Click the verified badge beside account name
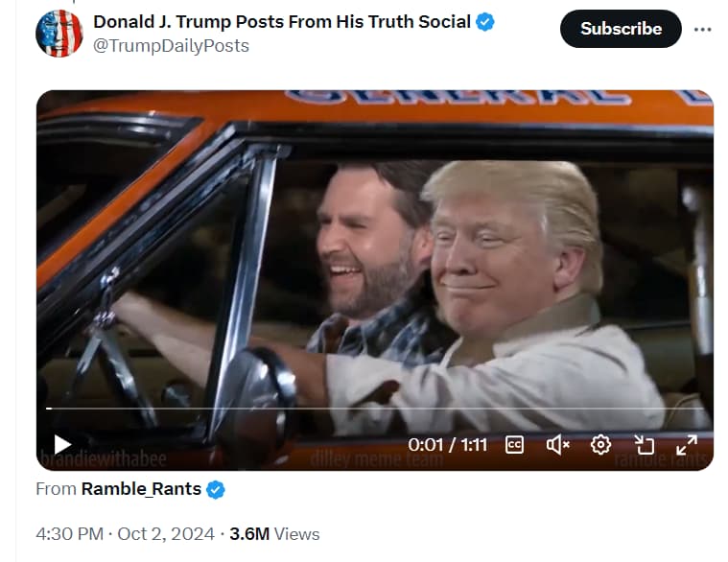The width and height of the screenshot is (728, 562). [485, 22]
